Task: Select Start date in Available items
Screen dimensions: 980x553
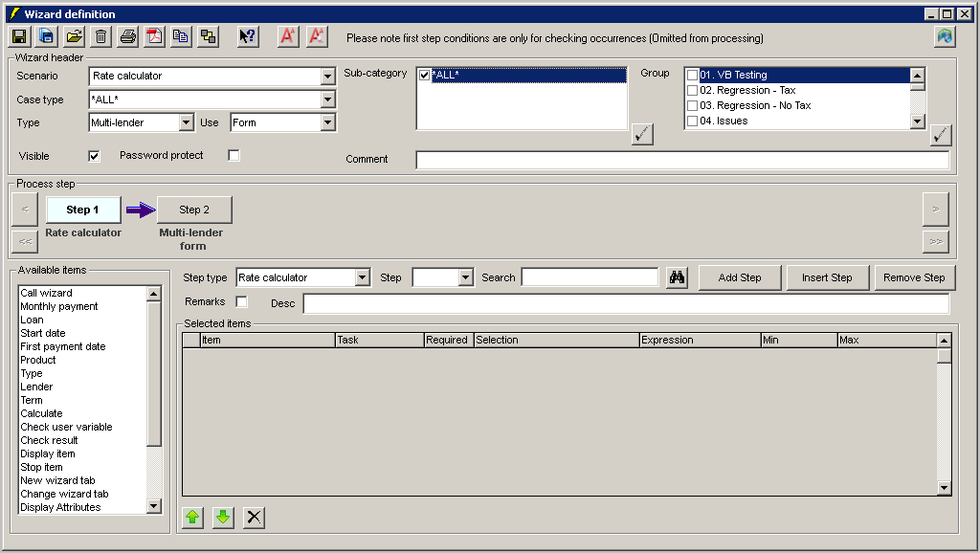Action: (x=42, y=333)
